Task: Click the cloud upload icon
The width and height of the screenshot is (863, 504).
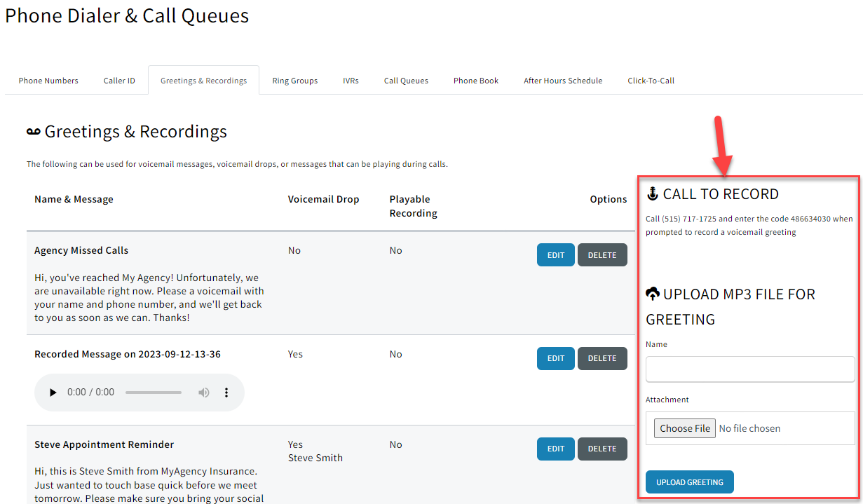Action: pyautogui.click(x=653, y=294)
